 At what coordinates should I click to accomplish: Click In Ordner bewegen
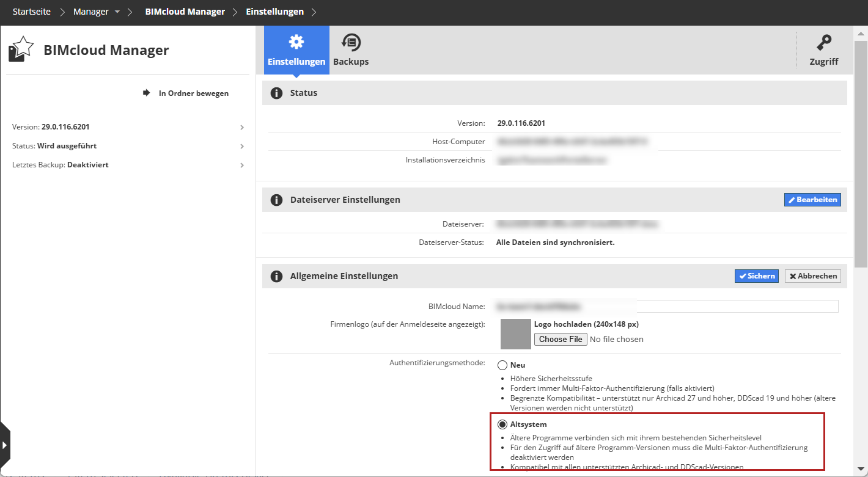[186, 93]
